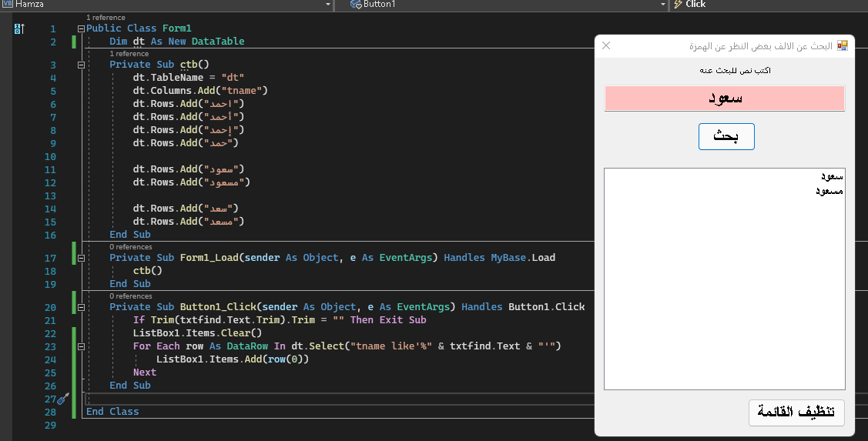The width and height of the screenshot is (868, 441).
Task: Click 'ctb()' call on line 18
Action: pos(147,271)
